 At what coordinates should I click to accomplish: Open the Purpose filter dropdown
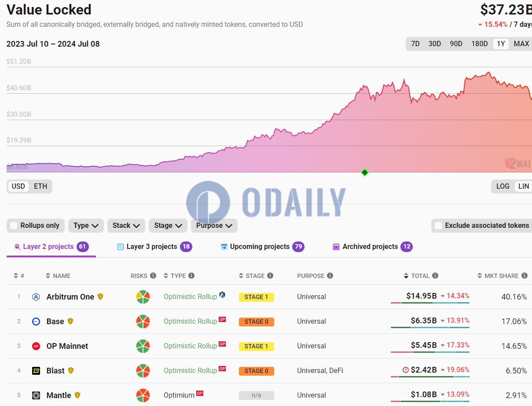tap(214, 226)
